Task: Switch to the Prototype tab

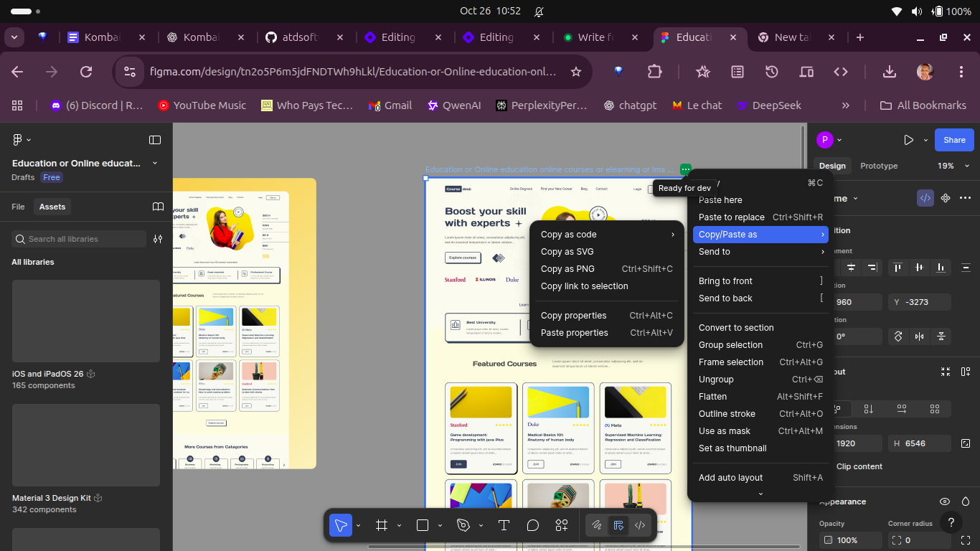Action: [x=879, y=166]
